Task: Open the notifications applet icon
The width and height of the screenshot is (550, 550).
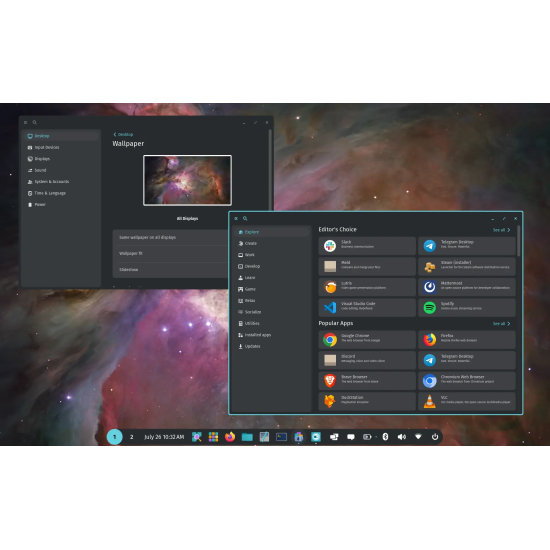Action: point(351,437)
